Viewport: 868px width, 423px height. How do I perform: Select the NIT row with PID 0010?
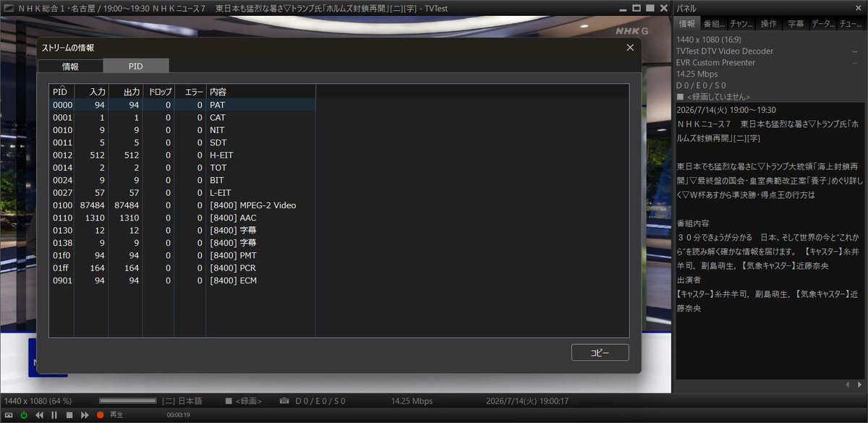(x=182, y=130)
